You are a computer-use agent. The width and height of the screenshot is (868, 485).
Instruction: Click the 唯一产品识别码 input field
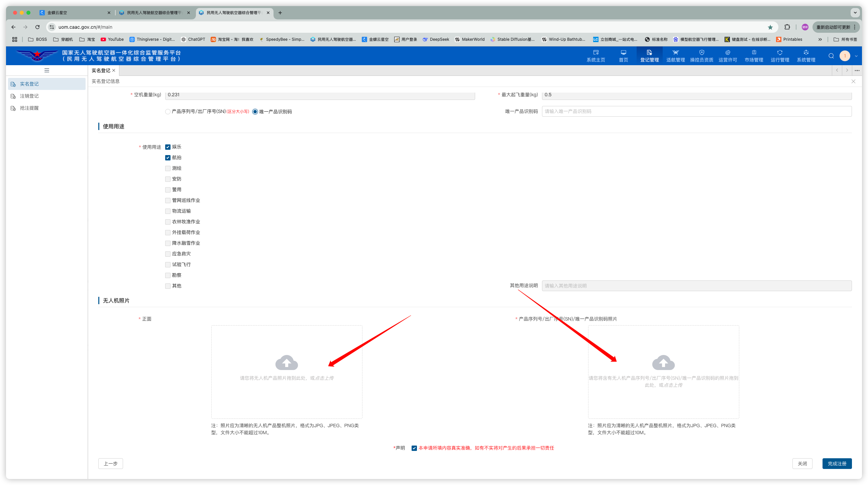pos(696,112)
